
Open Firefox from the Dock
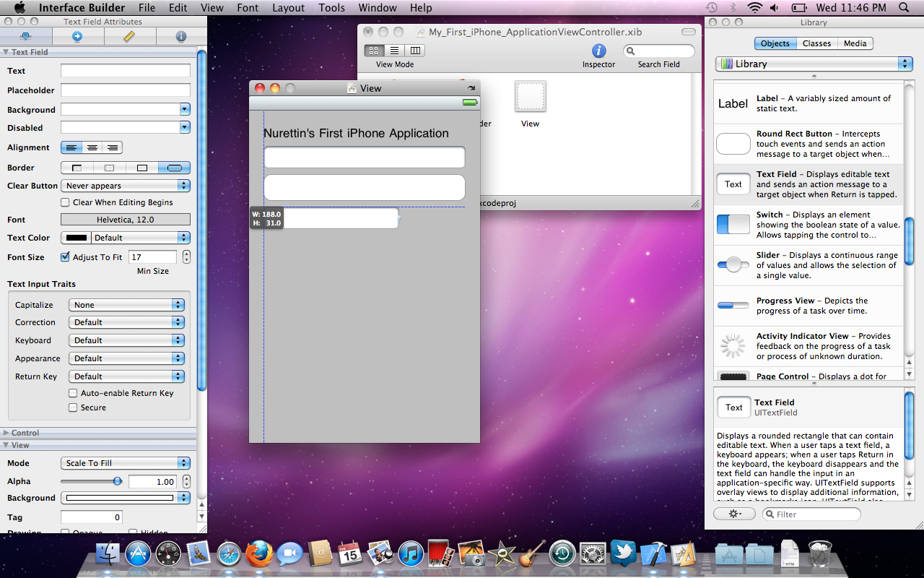click(x=259, y=554)
